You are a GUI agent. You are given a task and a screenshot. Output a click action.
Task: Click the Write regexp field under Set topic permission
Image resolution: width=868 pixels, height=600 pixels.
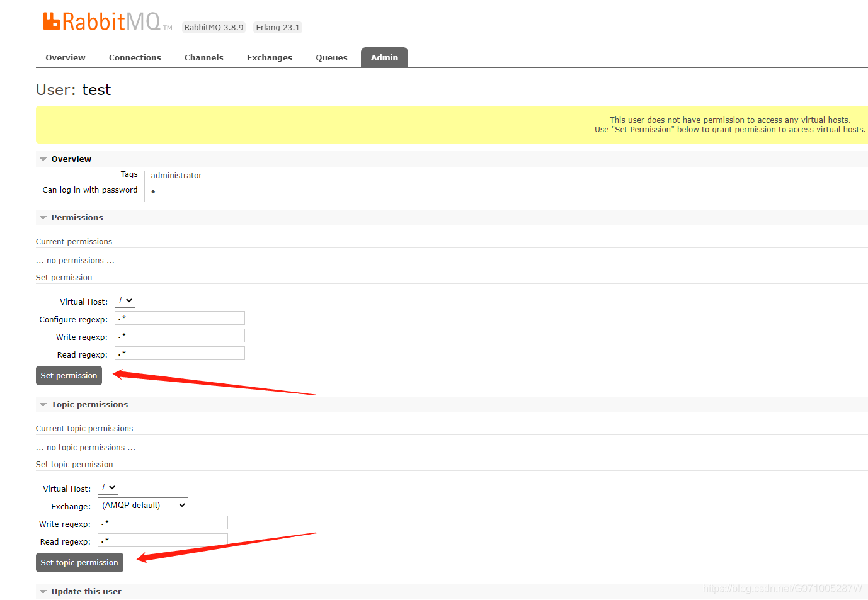click(x=163, y=523)
